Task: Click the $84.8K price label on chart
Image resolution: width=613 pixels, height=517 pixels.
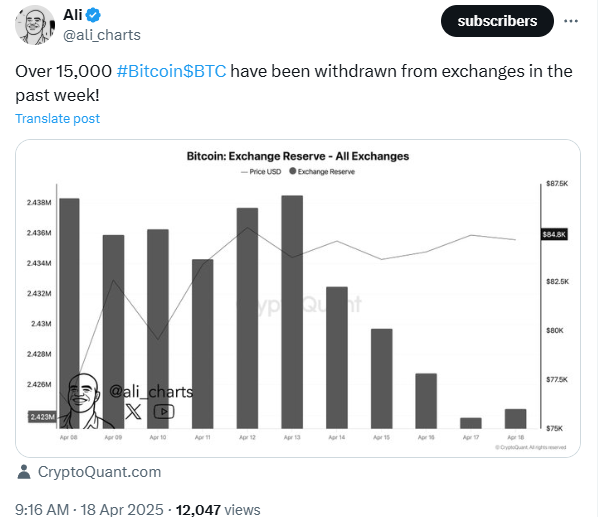Action: tap(554, 234)
